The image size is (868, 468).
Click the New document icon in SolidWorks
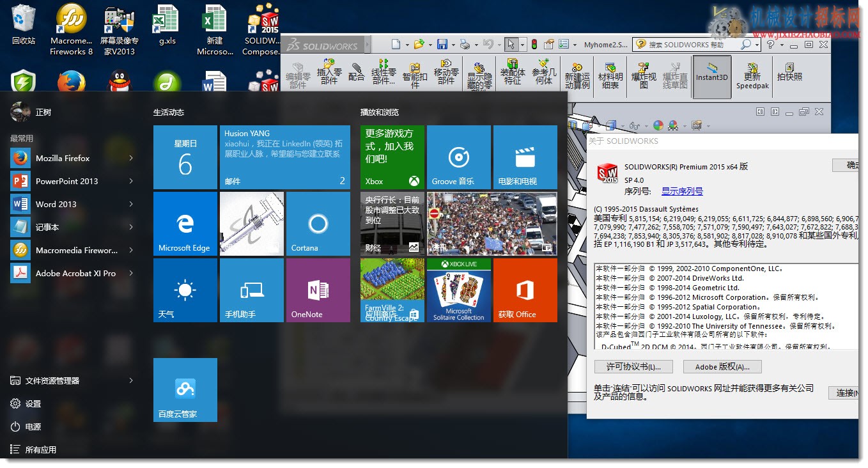click(x=396, y=44)
